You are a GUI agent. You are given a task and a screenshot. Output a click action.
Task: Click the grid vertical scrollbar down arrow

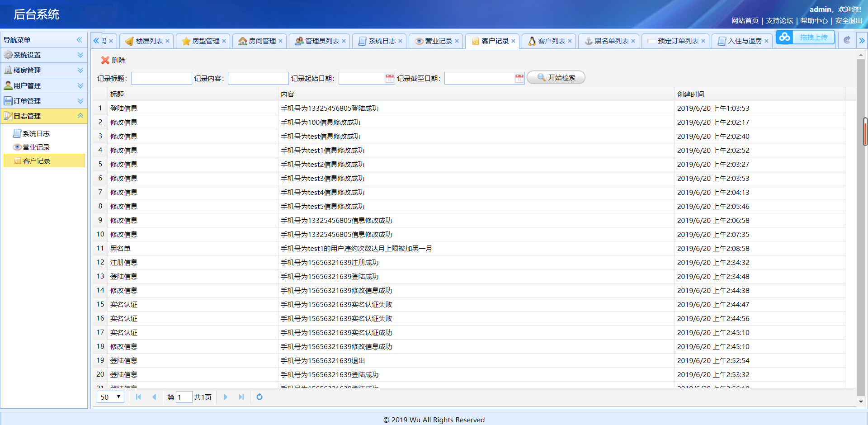(861, 401)
